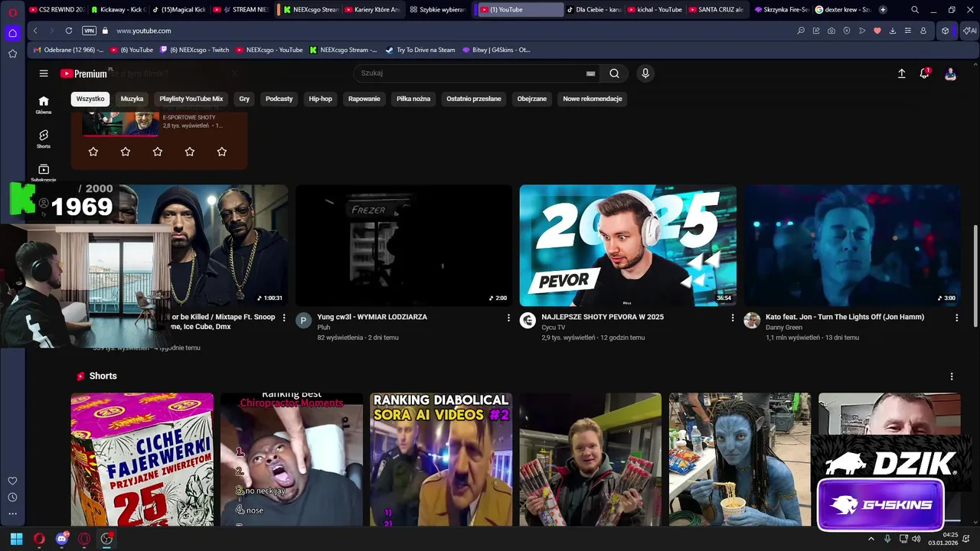
Task: Open the new tab plus button
Action: 883,10
